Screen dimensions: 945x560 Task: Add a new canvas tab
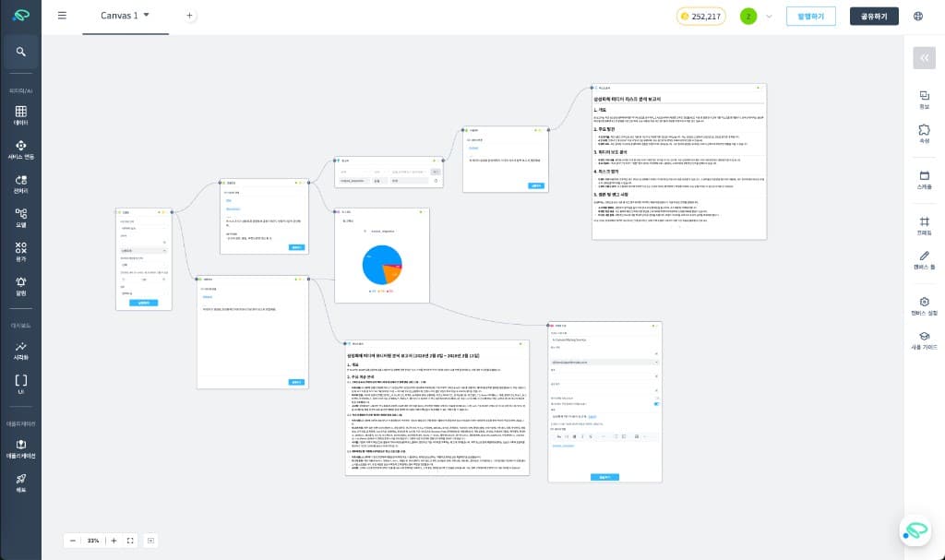(x=190, y=16)
